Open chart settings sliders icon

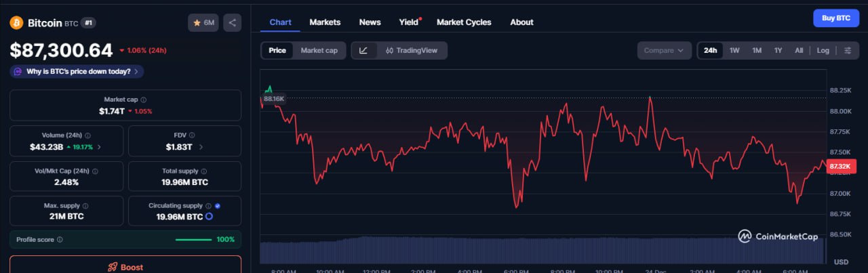tap(848, 50)
